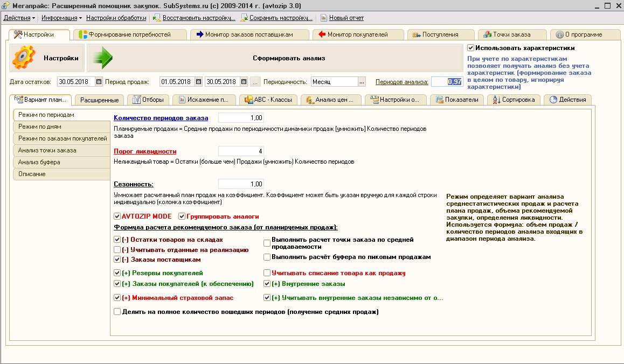Open the ABC - Классы tab
This screenshot has height=364, width=624.
pos(268,100)
